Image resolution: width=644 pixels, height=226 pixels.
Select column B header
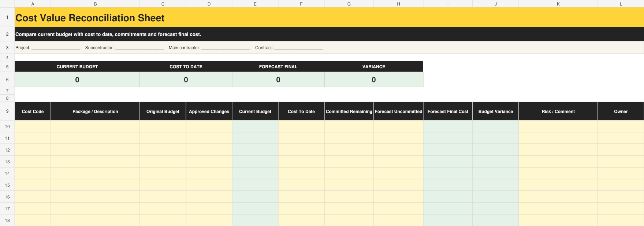pyautogui.click(x=95, y=4)
